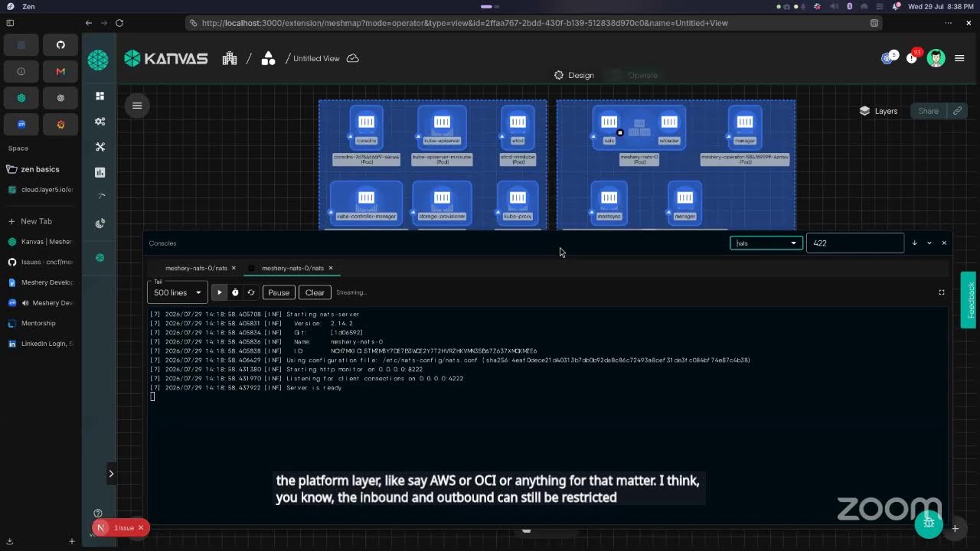
Task: Open the configuration tools icon in sidebar
Action: pos(100,147)
